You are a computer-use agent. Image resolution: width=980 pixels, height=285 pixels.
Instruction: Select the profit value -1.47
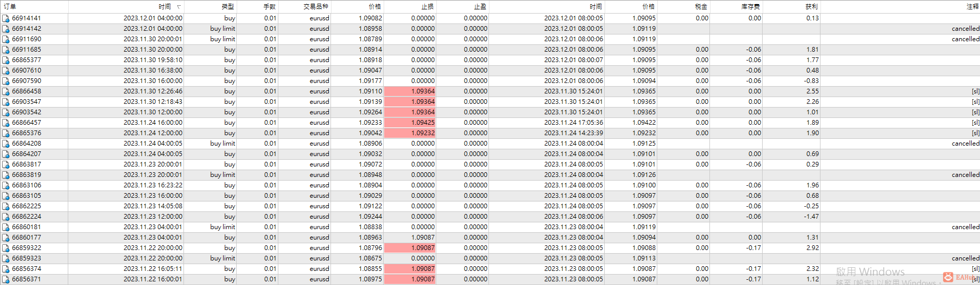[811, 217]
